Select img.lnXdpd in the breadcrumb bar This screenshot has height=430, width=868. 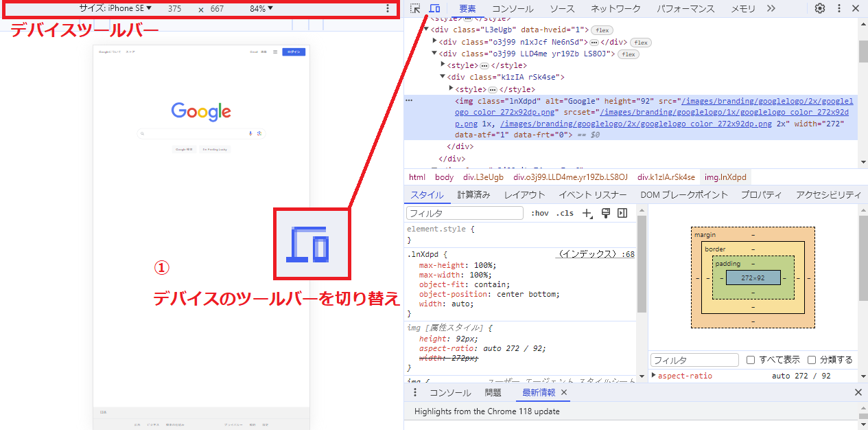click(x=725, y=177)
